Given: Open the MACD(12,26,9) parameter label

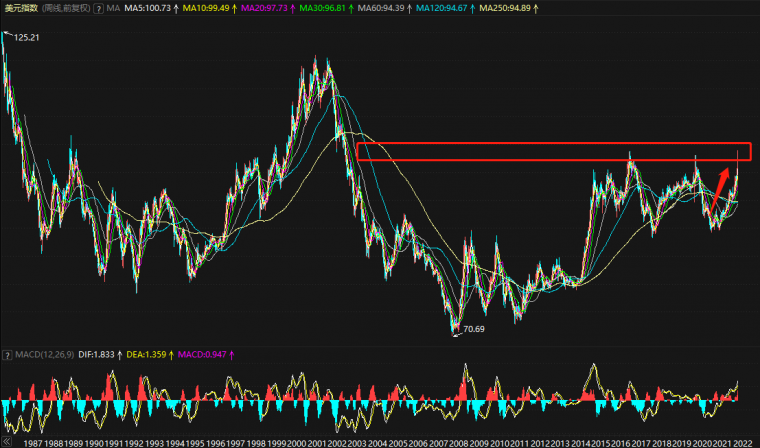Looking at the screenshot, I should (45, 355).
